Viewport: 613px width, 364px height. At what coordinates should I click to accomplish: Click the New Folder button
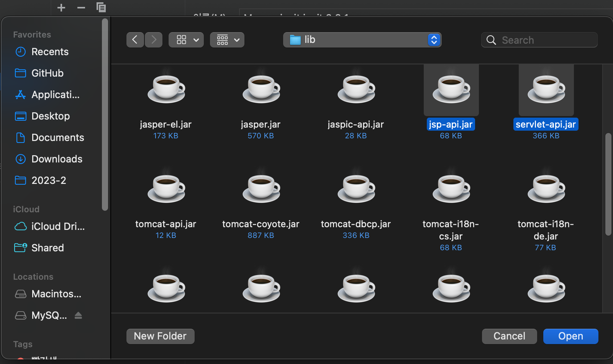click(161, 336)
